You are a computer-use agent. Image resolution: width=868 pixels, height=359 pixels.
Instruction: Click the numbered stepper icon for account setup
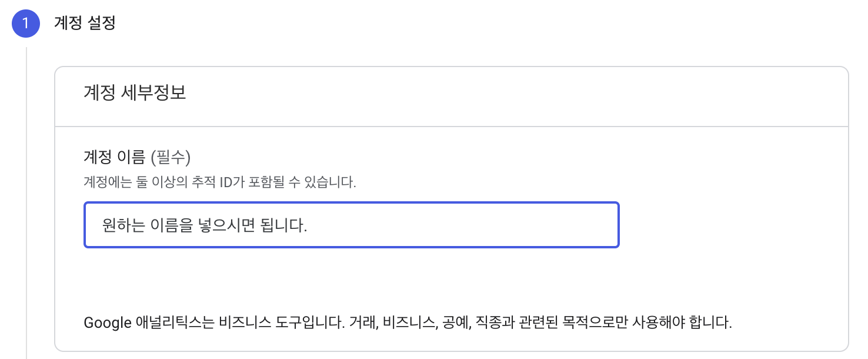point(25,24)
